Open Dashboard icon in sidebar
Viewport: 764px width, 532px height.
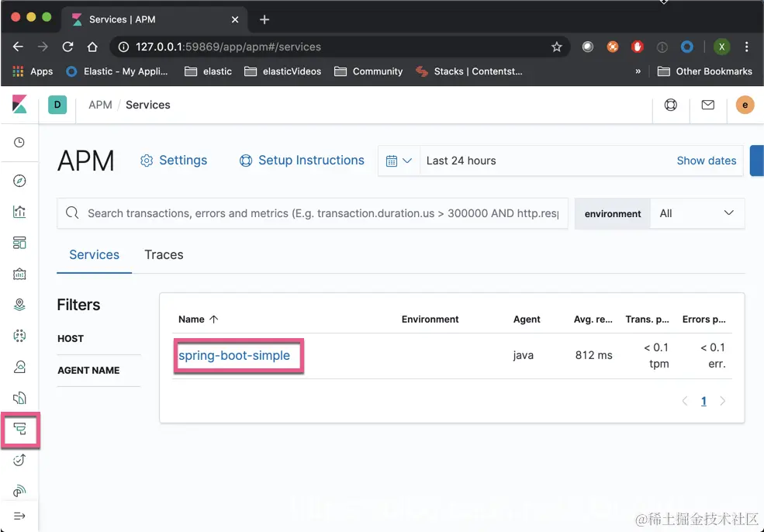click(x=19, y=243)
